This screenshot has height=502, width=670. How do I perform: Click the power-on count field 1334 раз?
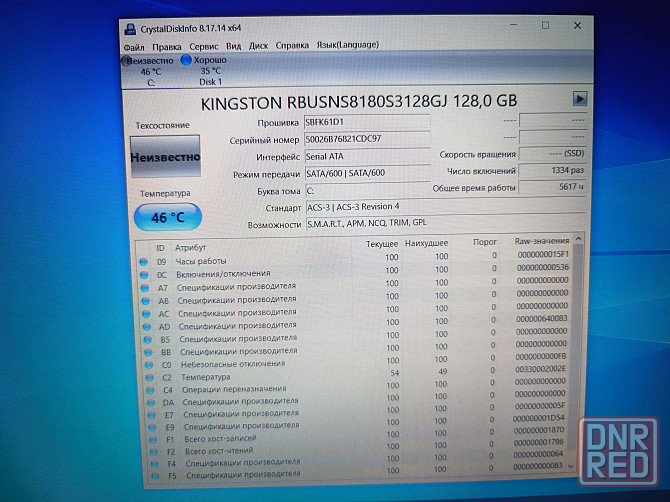tap(552, 170)
